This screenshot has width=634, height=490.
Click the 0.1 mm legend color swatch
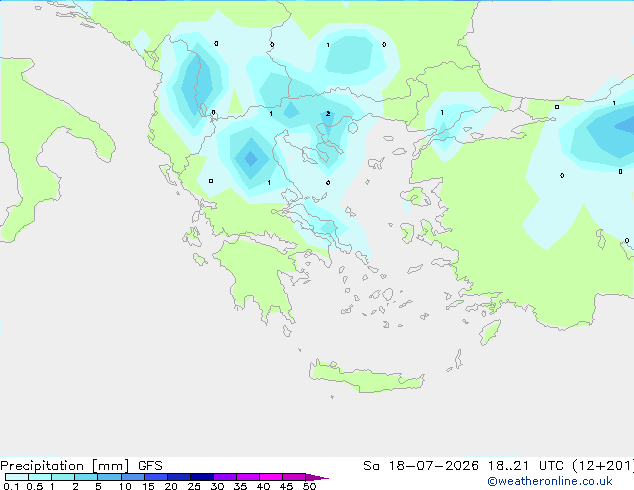[17, 477]
